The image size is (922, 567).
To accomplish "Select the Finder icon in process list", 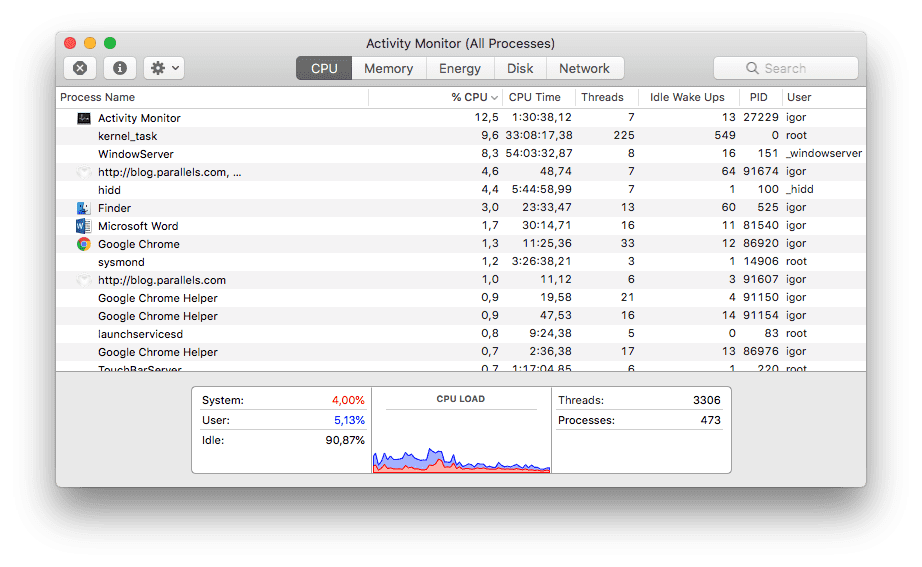I will [84, 208].
